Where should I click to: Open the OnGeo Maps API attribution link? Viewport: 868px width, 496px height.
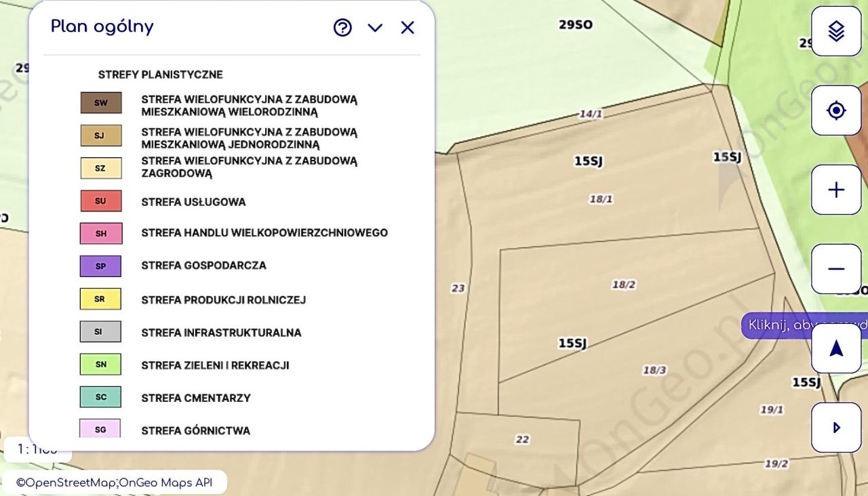tap(165, 482)
